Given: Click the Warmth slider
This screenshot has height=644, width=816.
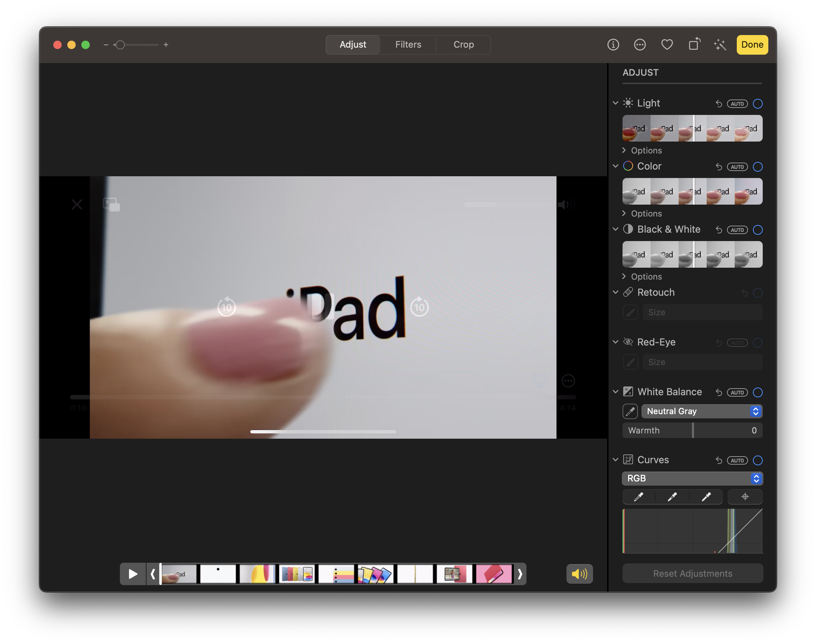Looking at the screenshot, I should pyautogui.click(x=692, y=431).
